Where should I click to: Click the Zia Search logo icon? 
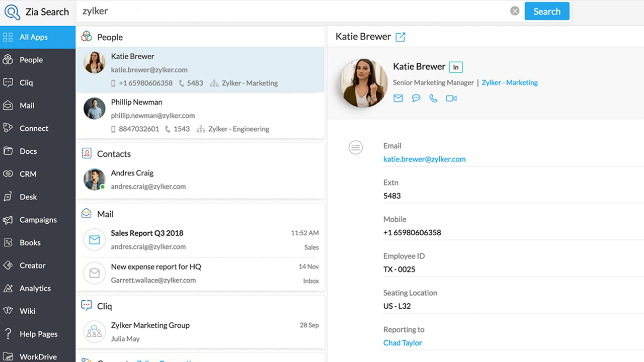pos(12,12)
